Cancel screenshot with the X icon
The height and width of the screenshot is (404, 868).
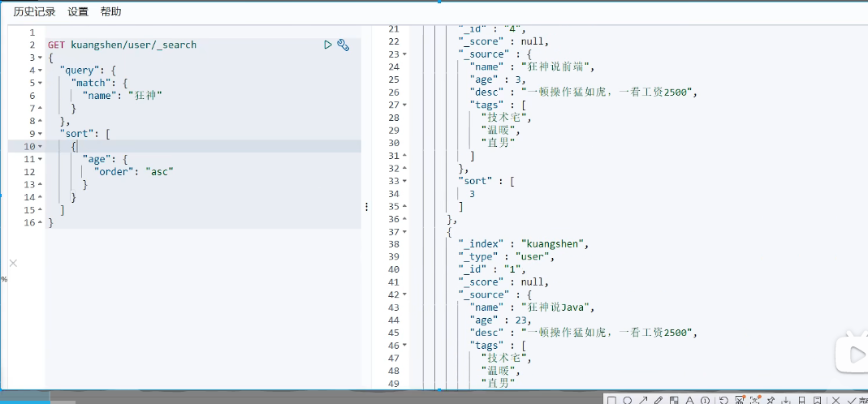(x=836, y=400)
